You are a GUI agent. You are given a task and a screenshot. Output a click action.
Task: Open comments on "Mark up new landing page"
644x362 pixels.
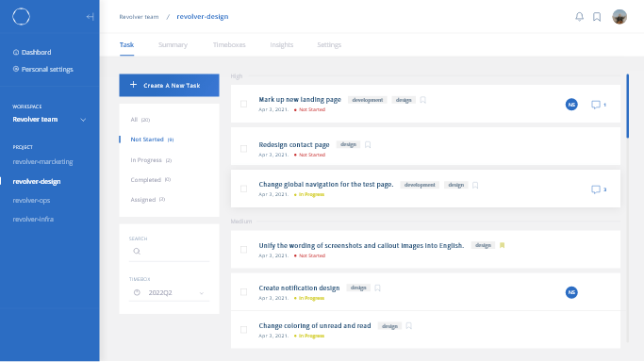(x=599, y=105)
